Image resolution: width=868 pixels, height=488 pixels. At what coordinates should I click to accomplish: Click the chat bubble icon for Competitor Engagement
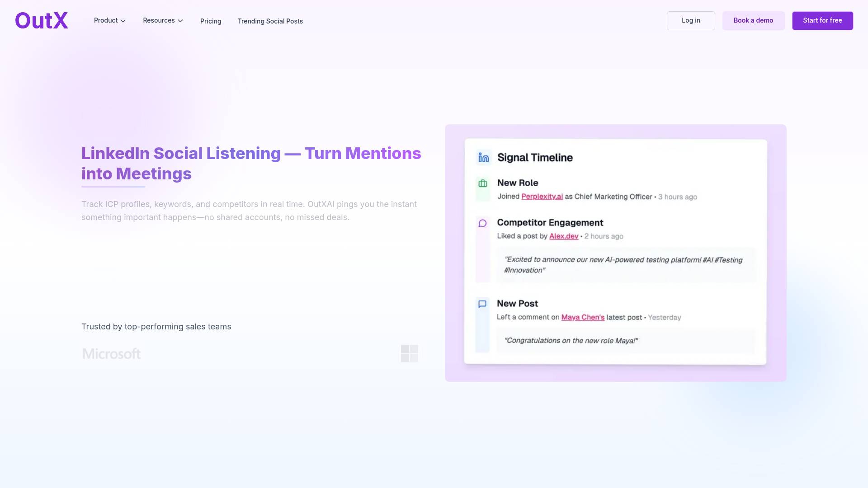pos(482,223)
